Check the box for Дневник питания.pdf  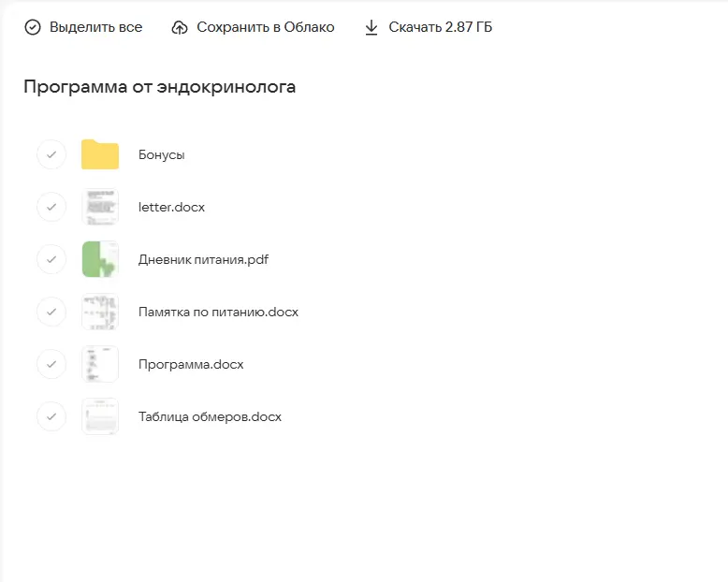click(51, 259)
